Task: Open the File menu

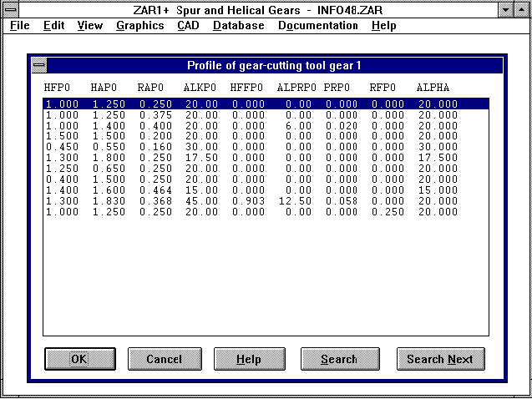Action: click(x=20, y=26)
